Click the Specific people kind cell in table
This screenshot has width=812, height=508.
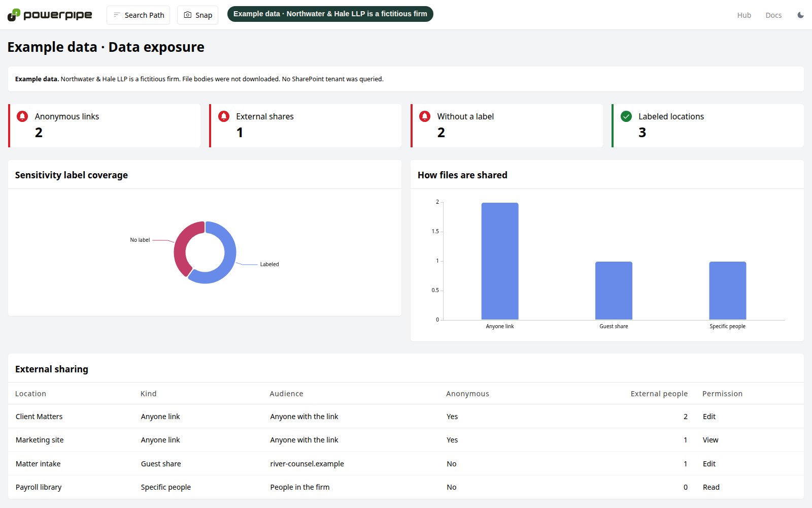tap(166, 487)
